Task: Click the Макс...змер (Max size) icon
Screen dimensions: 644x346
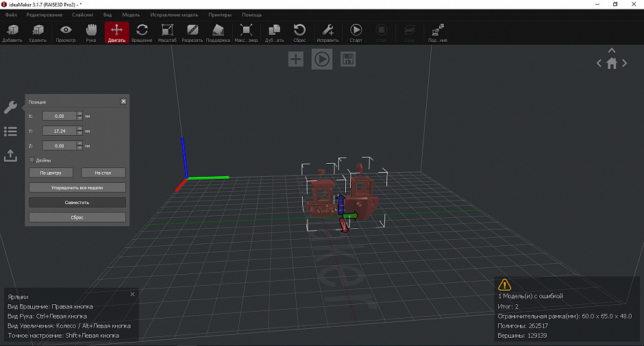Action: 246,32
